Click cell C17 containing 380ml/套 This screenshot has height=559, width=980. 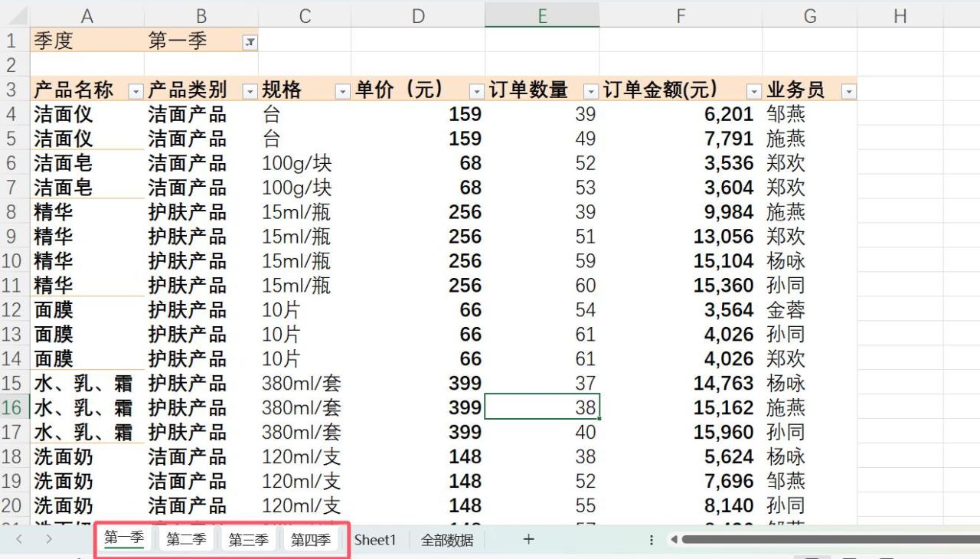click(x=305, y=432)
